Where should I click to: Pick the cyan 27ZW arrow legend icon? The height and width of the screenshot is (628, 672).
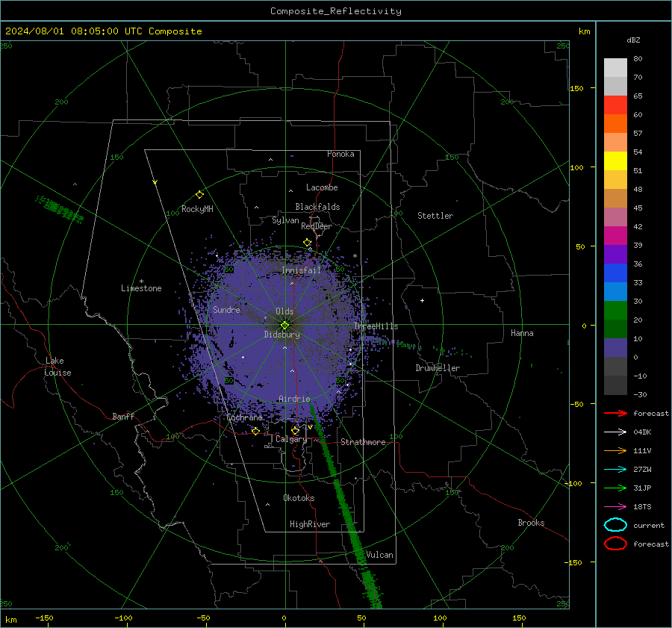click(615, 470)
